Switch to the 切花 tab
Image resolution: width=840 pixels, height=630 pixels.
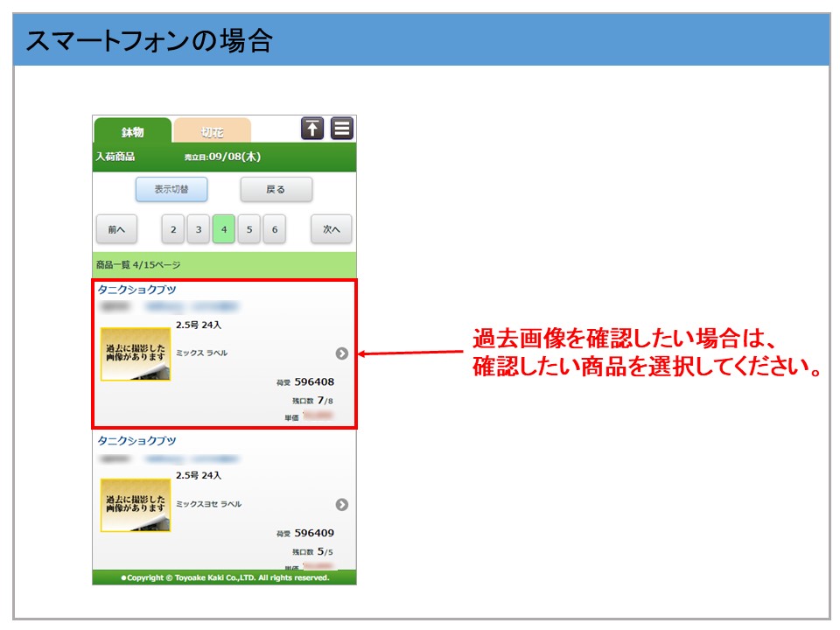212,132
